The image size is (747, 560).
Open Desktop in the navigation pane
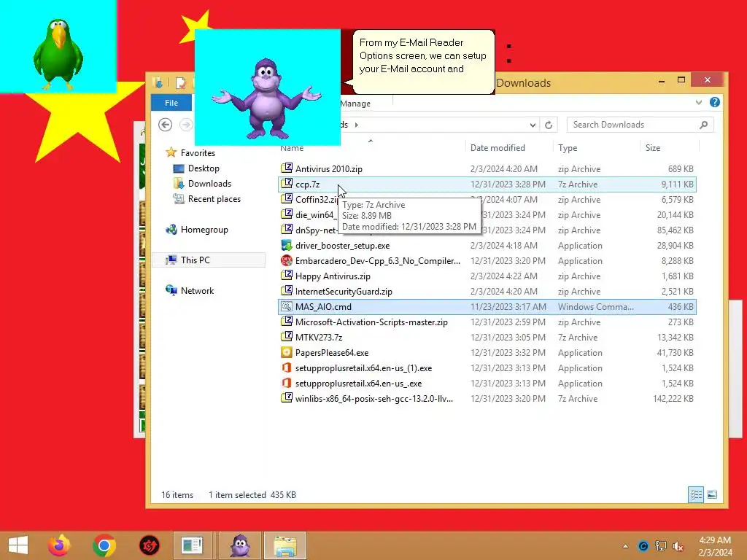[x=204, y=168]
